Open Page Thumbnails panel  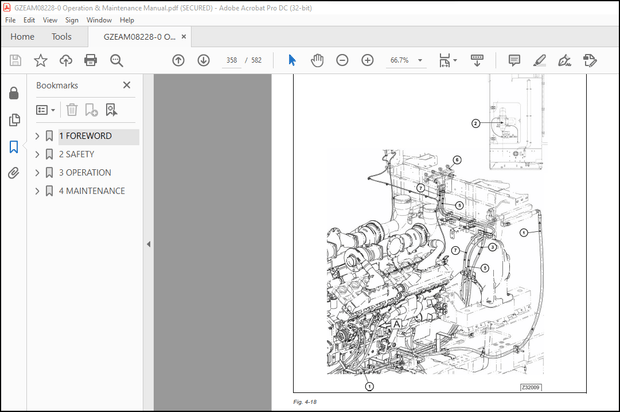(x=14, y=120)
